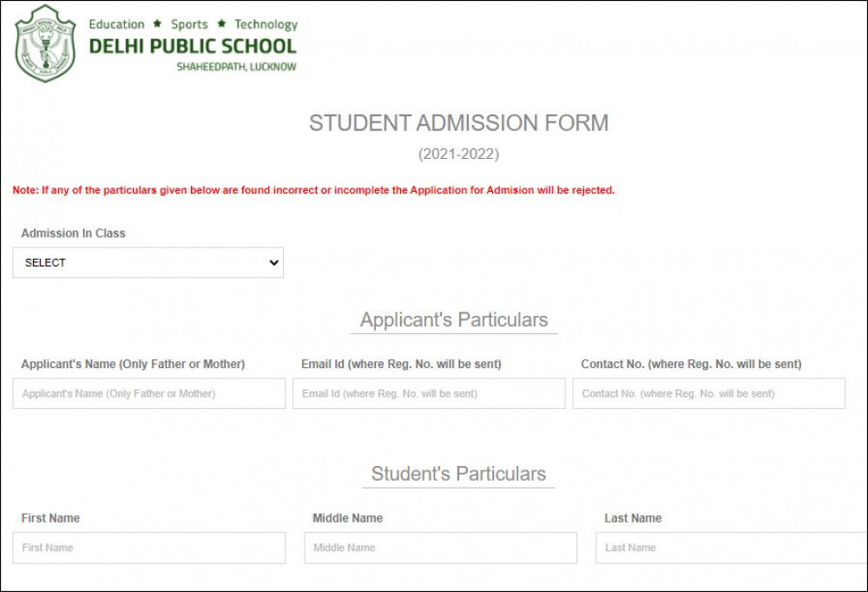
Task: Click the Last Name text field
Action: coord(729,548)
